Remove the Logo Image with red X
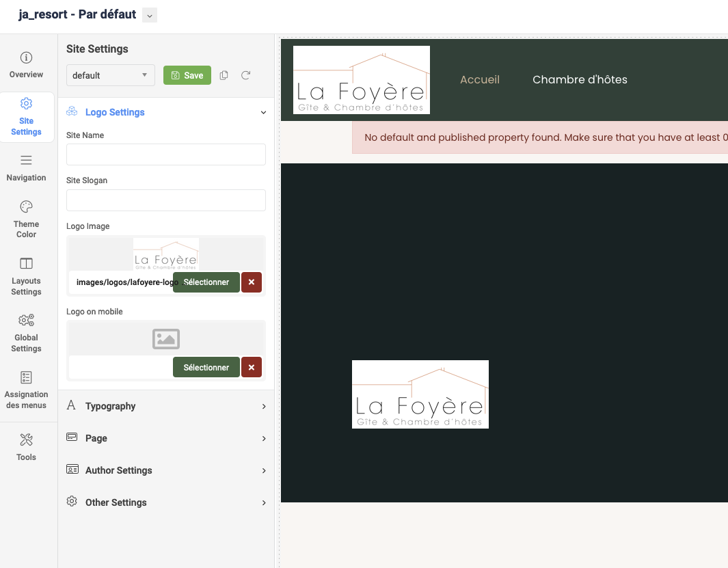The height and width of the screenshot is (568, 728). coord(252,282)
